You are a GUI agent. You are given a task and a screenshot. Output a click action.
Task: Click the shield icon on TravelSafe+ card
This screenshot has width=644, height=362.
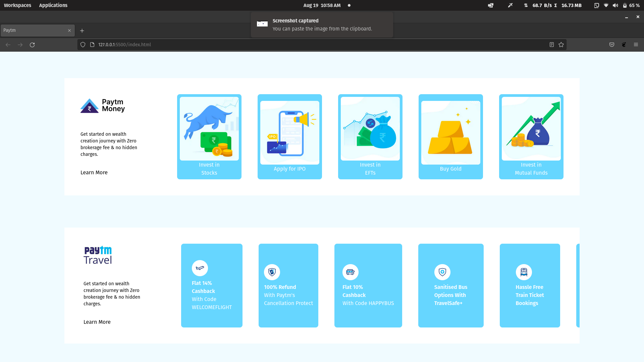442,272
